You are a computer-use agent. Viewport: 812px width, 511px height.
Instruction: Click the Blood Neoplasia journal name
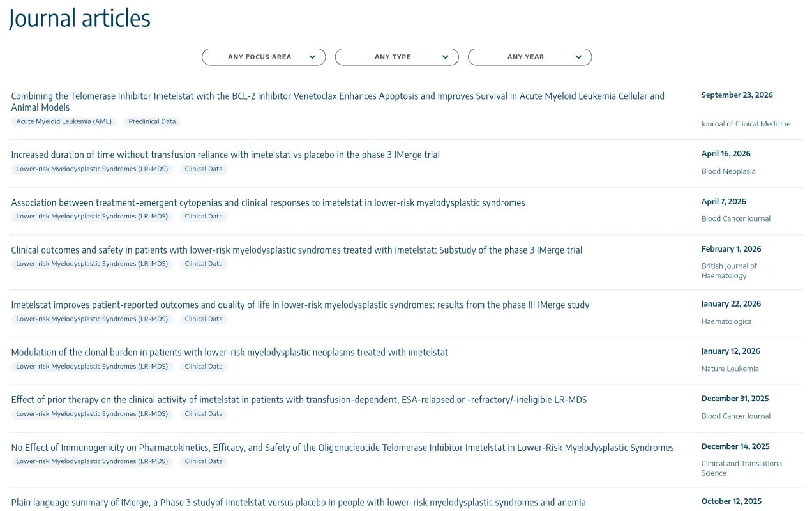pyautogui.click(x=728, y=171)
